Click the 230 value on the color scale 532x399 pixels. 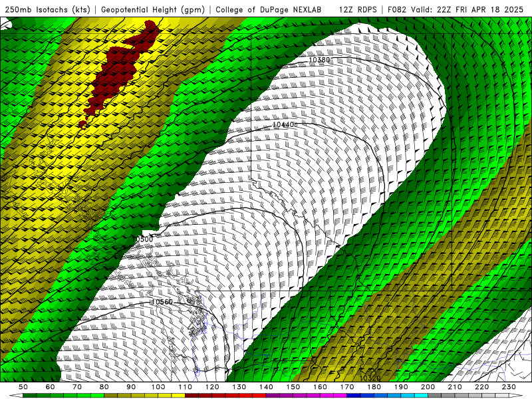(x=509, y=387)
